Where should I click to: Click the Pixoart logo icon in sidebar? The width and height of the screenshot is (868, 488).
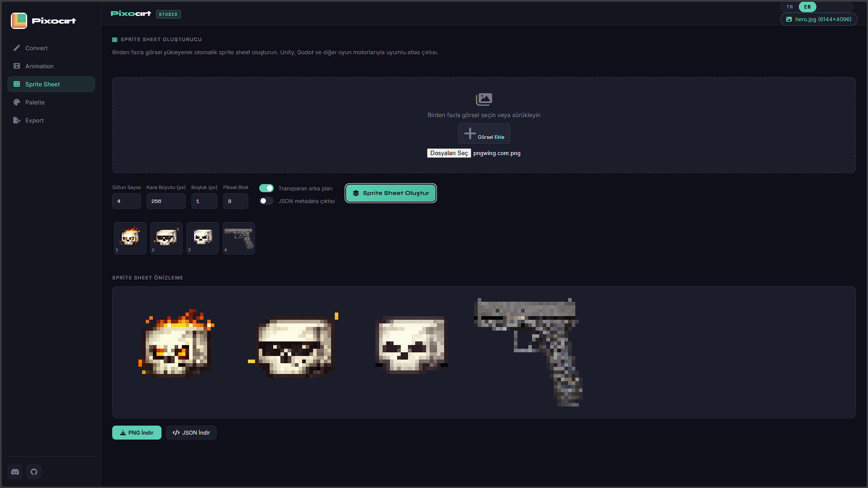pos(19,21)
